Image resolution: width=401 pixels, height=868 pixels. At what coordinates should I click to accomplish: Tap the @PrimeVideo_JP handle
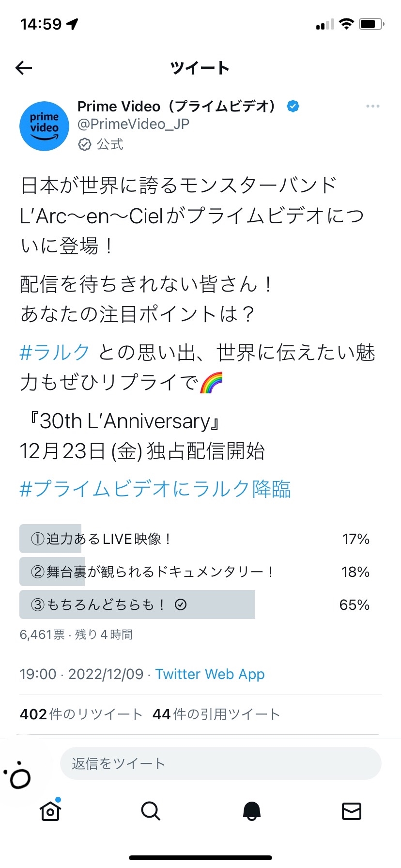(x=133, y=124)
